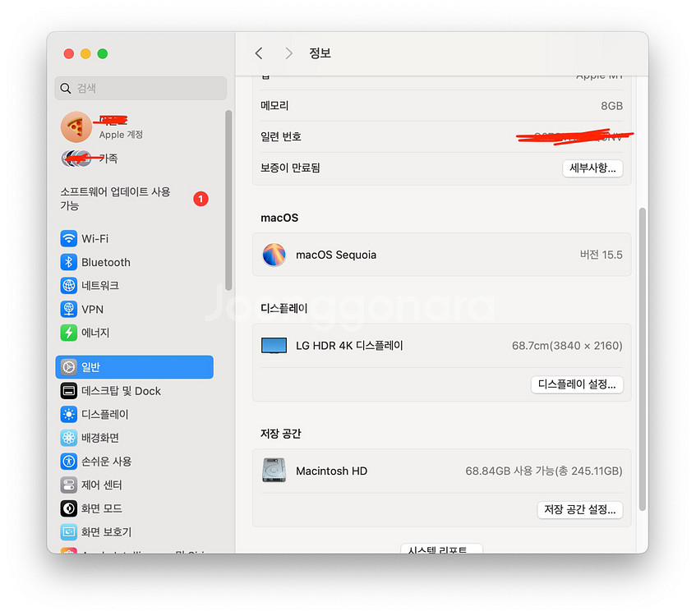Click the macOS section heading
Viewport: 696px width, 616px height.
pyautogui.click(x=279, y=218)
